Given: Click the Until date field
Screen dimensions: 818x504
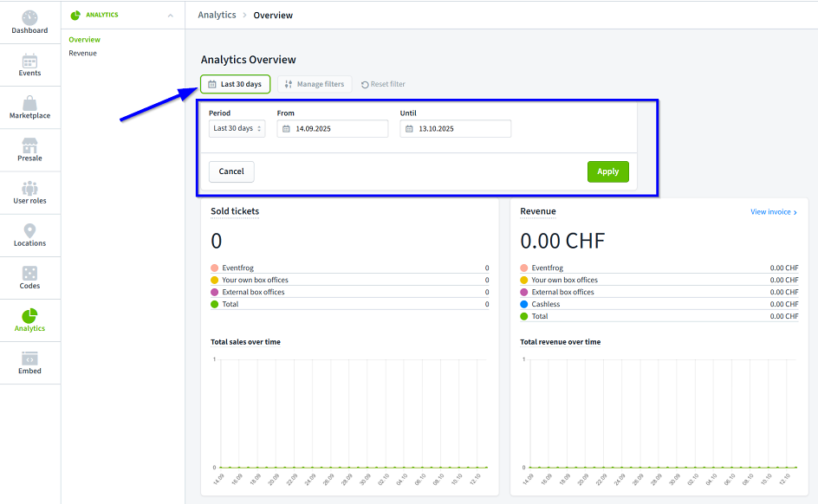Looking at the screenshot, I should tap(456, 128).
